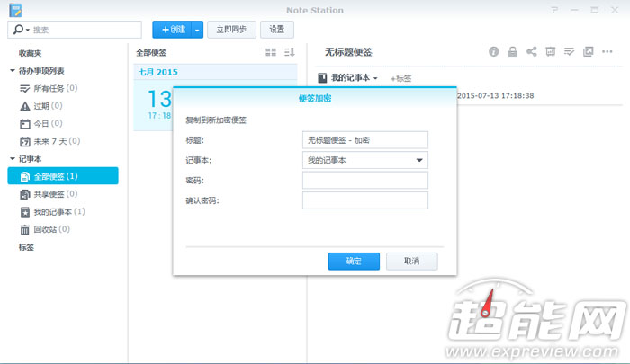Image resolution: width=630 pixels, height=364 pixels.
Task: Confirm encryption with the OK (确定) button
Action: 354,262
